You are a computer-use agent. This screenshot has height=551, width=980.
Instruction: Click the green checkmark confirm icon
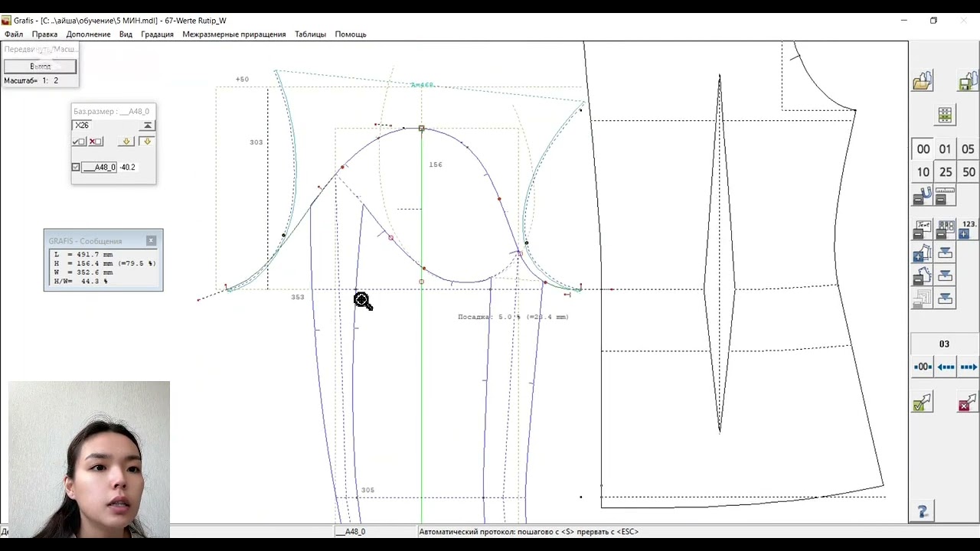(x=922, y=403)
